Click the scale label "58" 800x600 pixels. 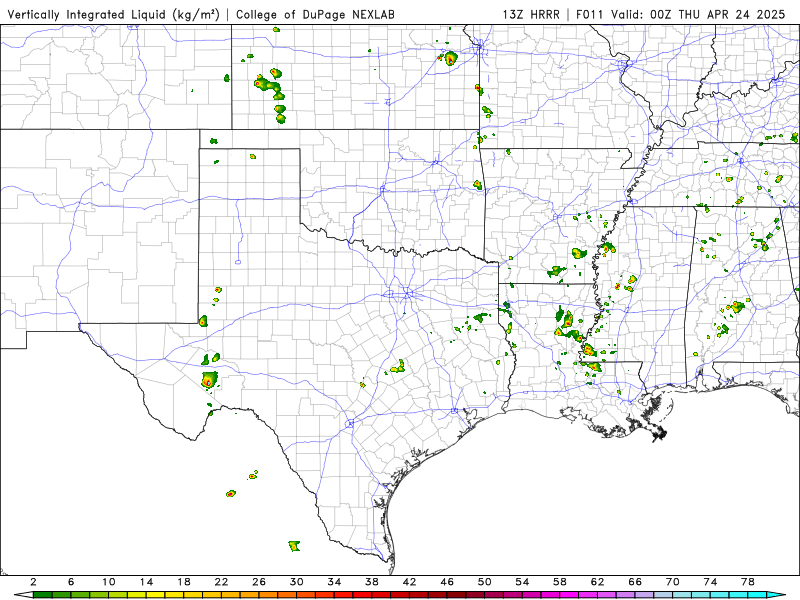[560, 582]
